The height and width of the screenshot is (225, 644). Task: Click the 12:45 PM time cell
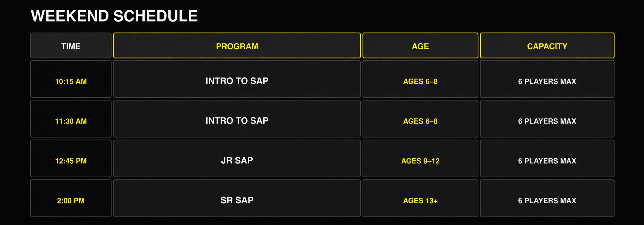[71, 159]
